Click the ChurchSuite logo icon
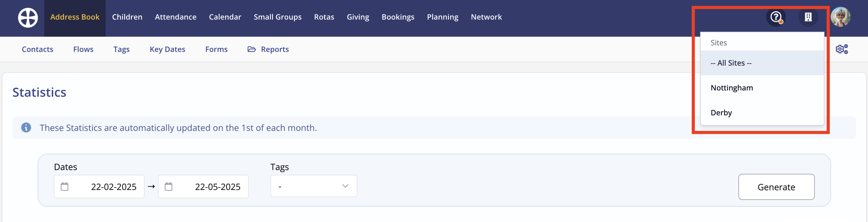The image size is (868, 222). [28, 17]
